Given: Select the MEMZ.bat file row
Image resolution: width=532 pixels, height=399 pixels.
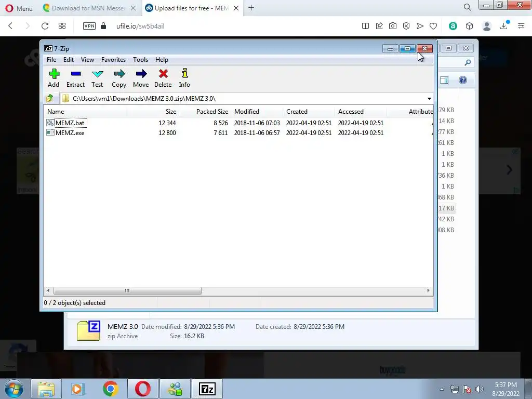Looking at the screenshot, I should (238, 123).
